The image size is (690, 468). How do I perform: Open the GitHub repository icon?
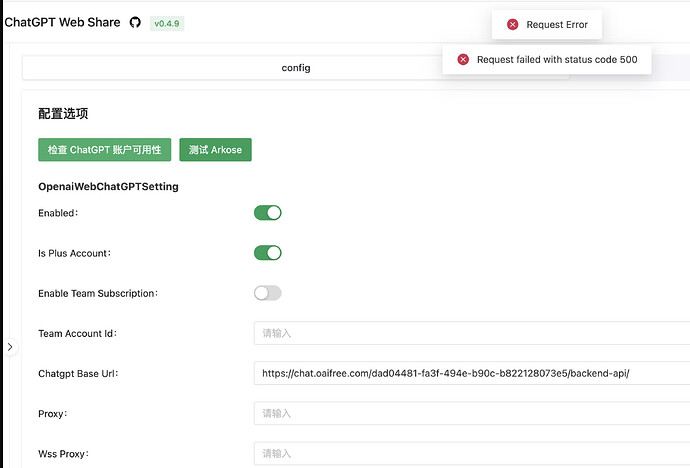135,22
